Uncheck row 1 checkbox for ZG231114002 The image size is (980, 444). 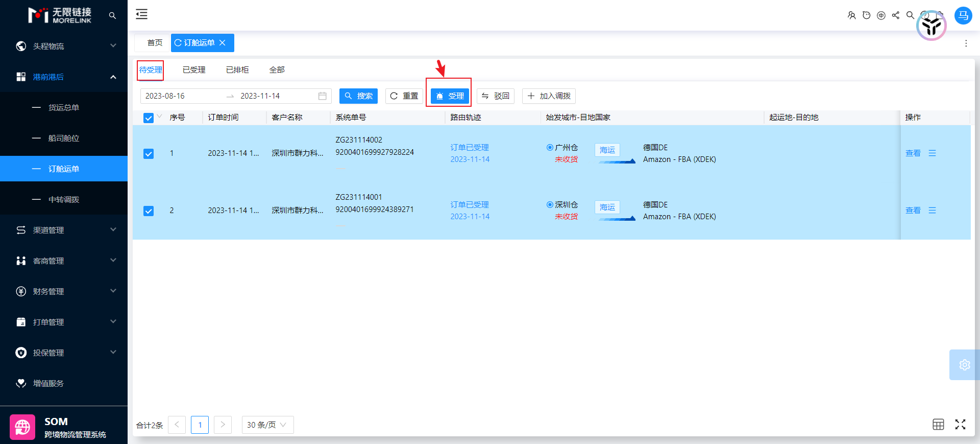[149, 154]
